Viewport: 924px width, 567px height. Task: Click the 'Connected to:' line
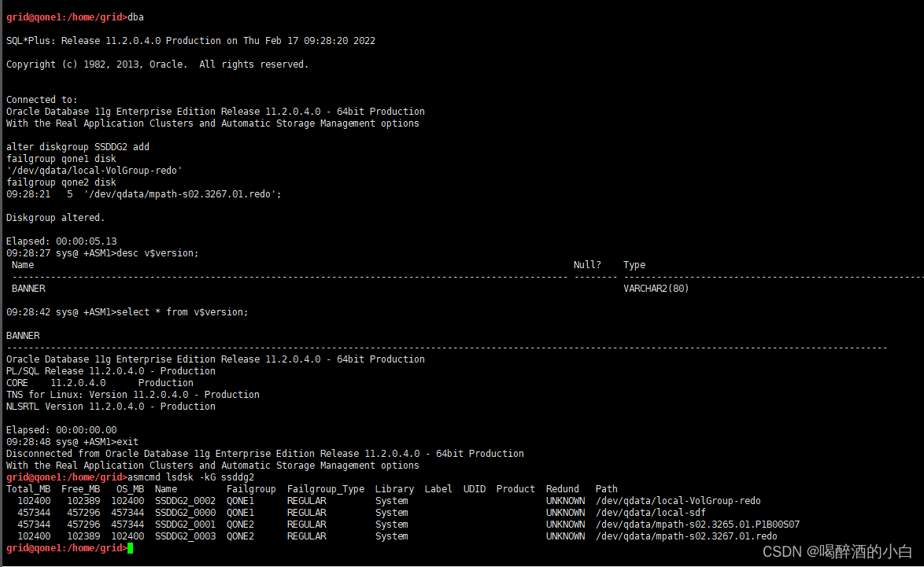tap(42, 100)
